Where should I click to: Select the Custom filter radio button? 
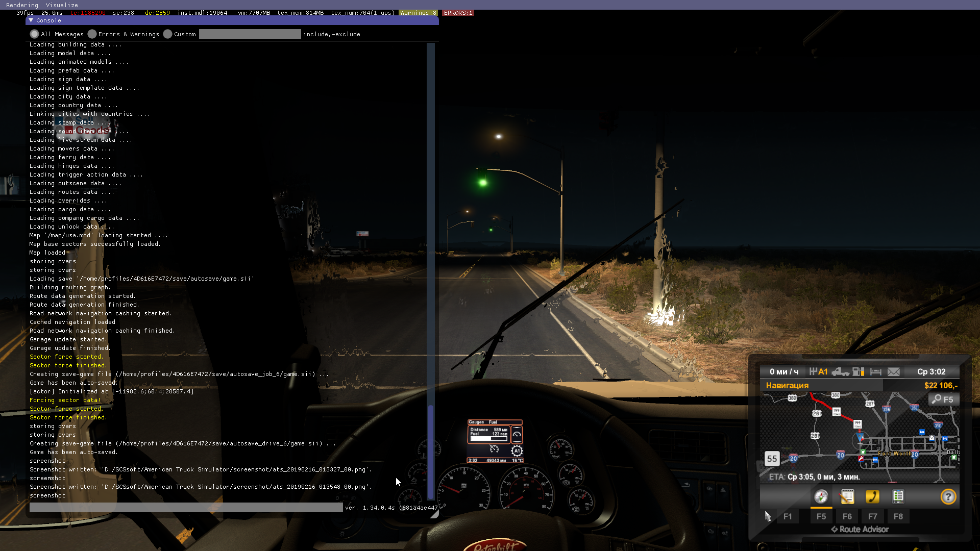tap(167, 34)
